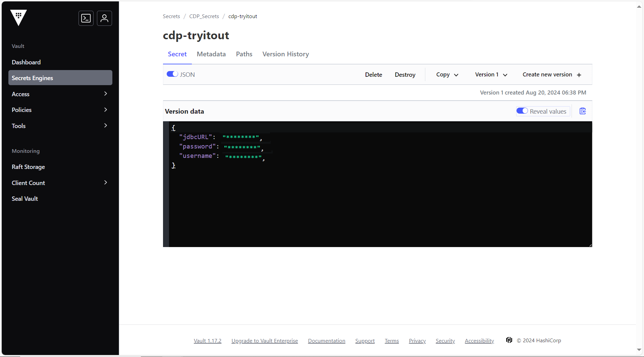Screen dimensions: 644x357
Task: Open the Security footer link
Action: 445,341
